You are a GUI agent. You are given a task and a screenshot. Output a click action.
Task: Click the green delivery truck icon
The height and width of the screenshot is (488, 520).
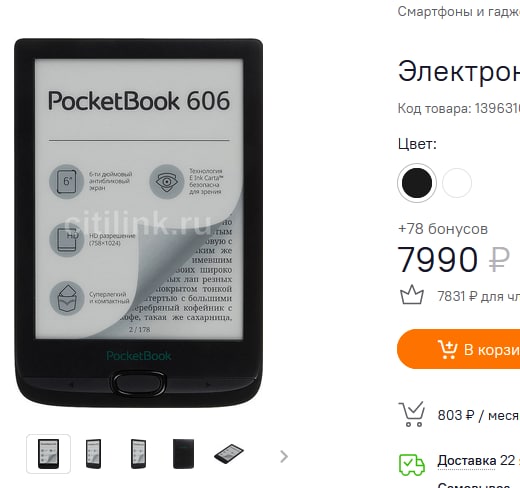pyautogui.click(x=412, y=464)
